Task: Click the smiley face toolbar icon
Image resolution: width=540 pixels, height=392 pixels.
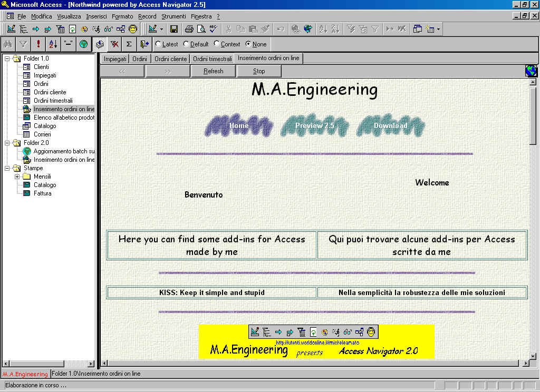Action: pos(133,29)
